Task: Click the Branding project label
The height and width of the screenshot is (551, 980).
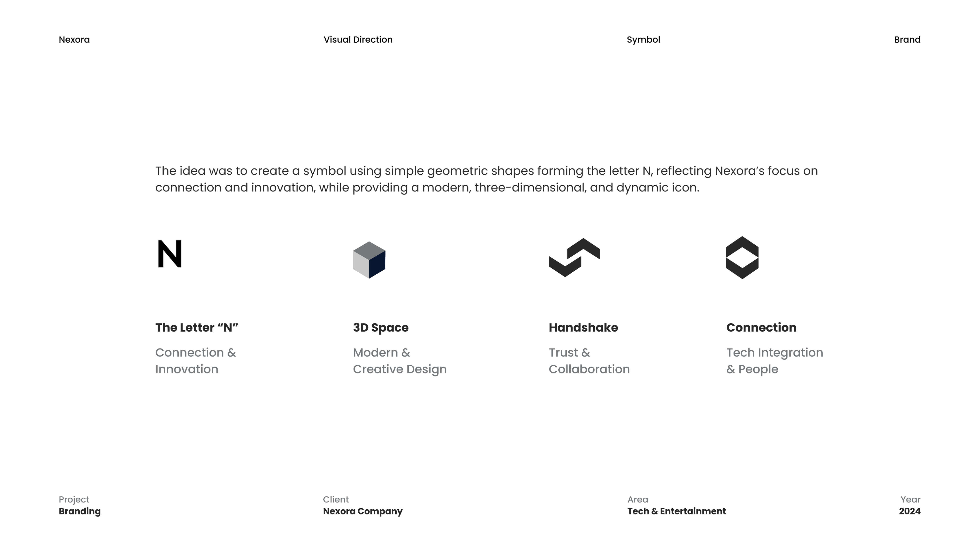Action: pyautogui.click(x=80, y=512)
